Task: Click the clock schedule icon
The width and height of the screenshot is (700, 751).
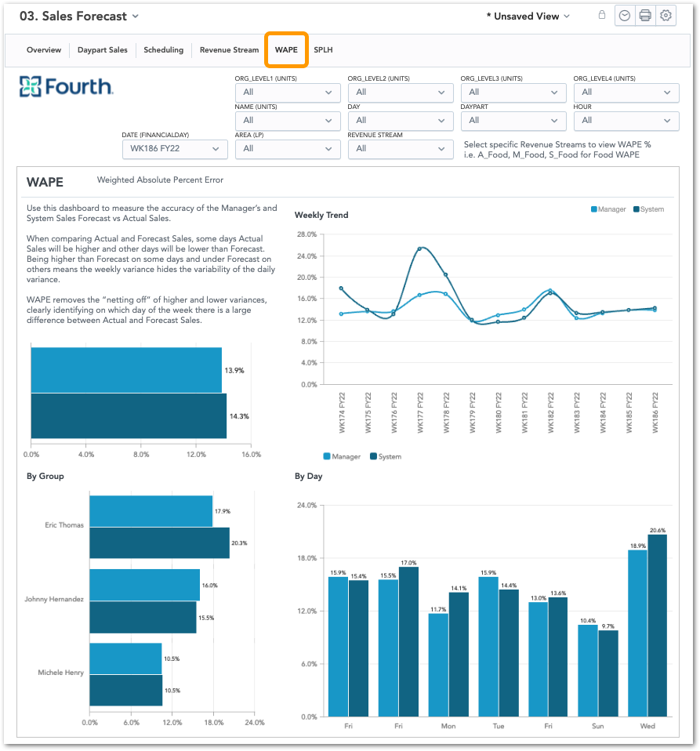Action: click(x=625, y=16)
